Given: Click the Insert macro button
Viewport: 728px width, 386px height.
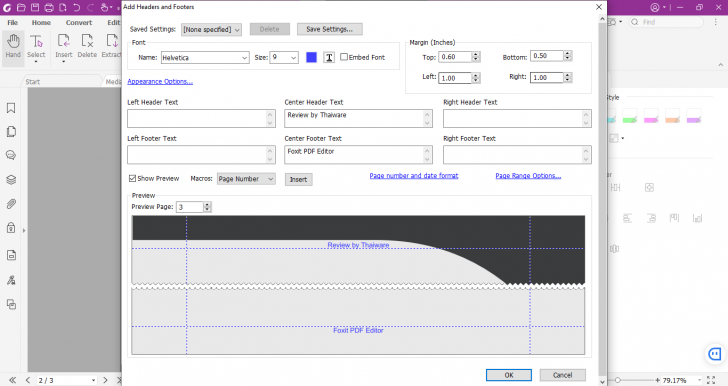Looking at the screenshot, I should (299, 179).
